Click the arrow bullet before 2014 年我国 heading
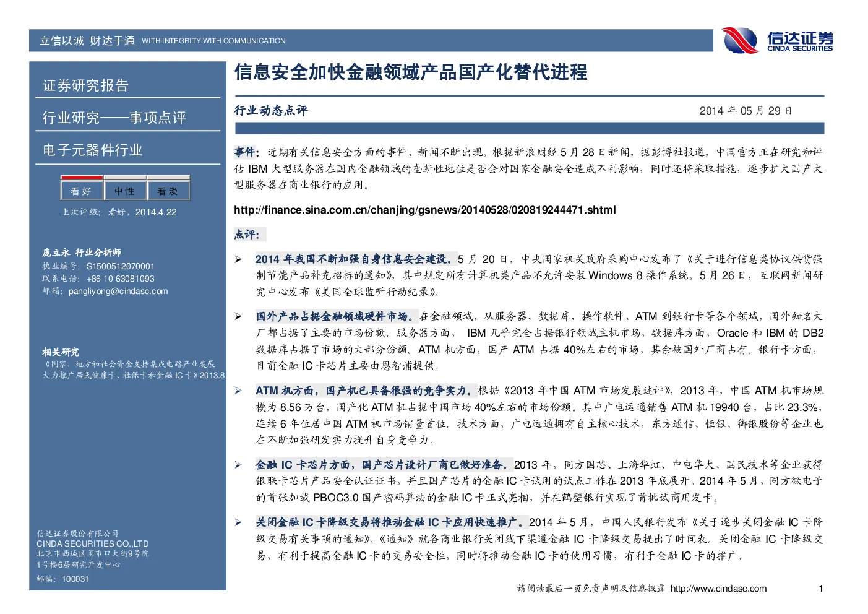The width and height of the screenshot is (868, 614). pos(238,259)
